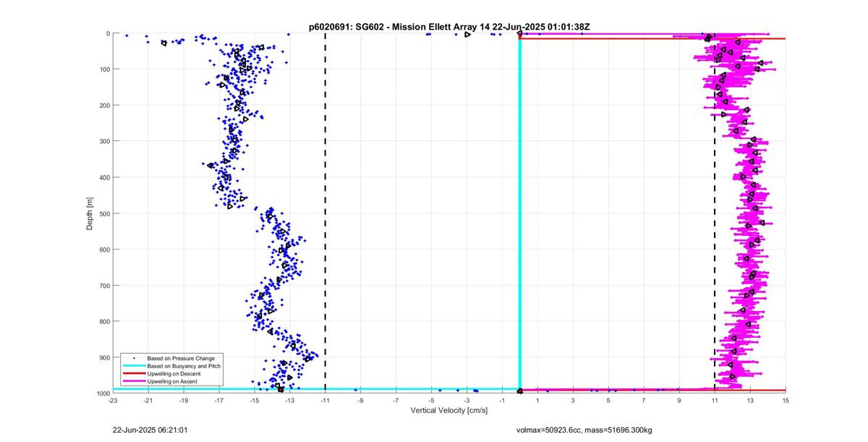Click y-axis depth tick label '400'
868x442 pixels.
click(x=104, y=177)
